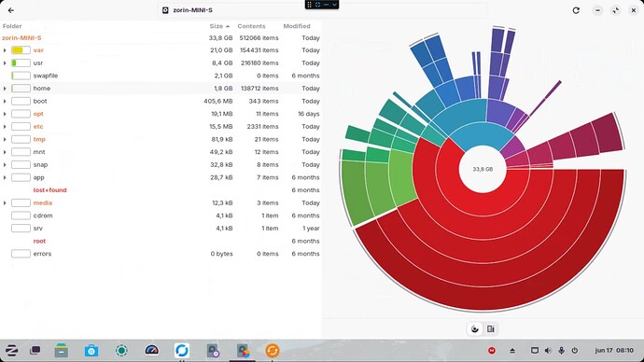Select the zorin-MINI-S root row
This screenshot has width=644, height=362.
pos(161,37)
